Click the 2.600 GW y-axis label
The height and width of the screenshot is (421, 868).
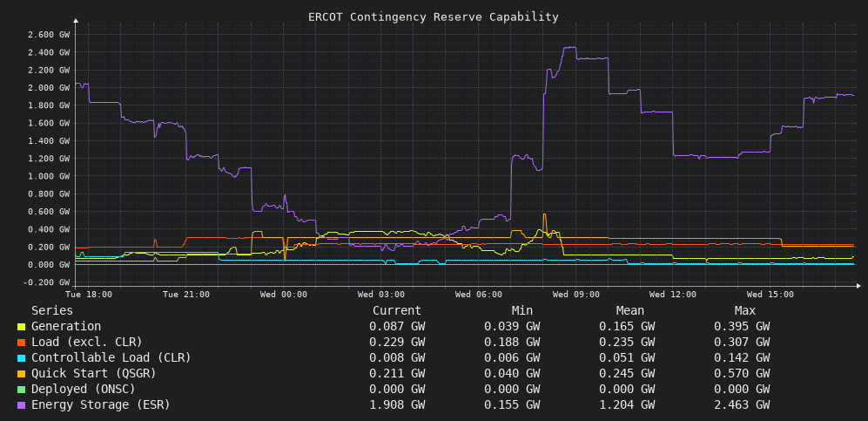click(x=49, y=34)
